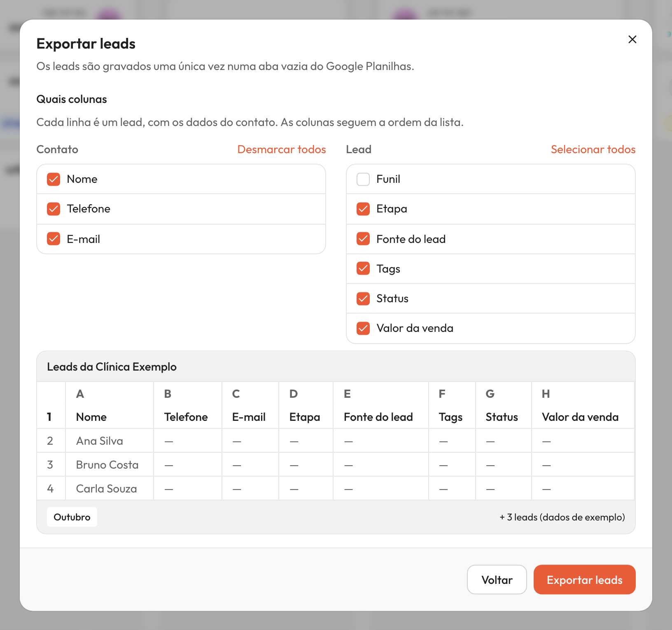Click the Ana Silva cell
Viewport: 672px width, 630px height.
tap(110, 441)
